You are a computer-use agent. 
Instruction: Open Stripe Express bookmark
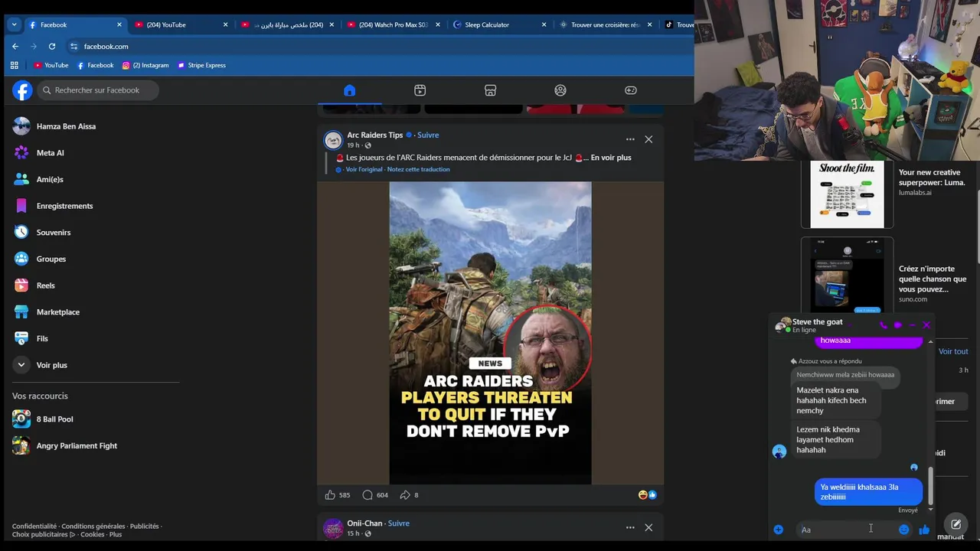pos(201,65)
